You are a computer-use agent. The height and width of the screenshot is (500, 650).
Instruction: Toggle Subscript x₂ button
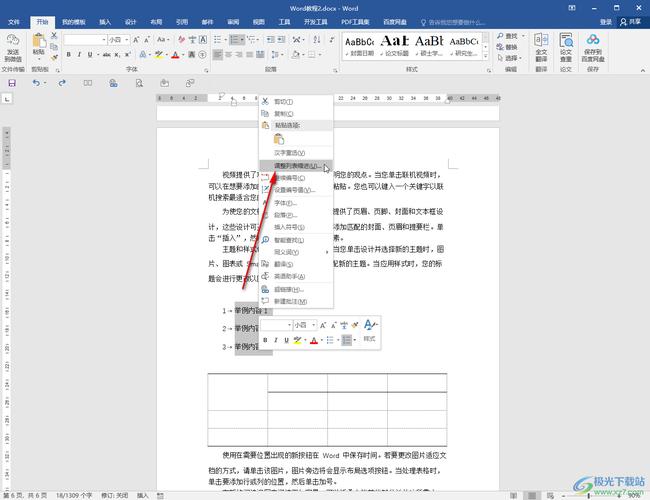pyautogui.click(x=117, y=54)
